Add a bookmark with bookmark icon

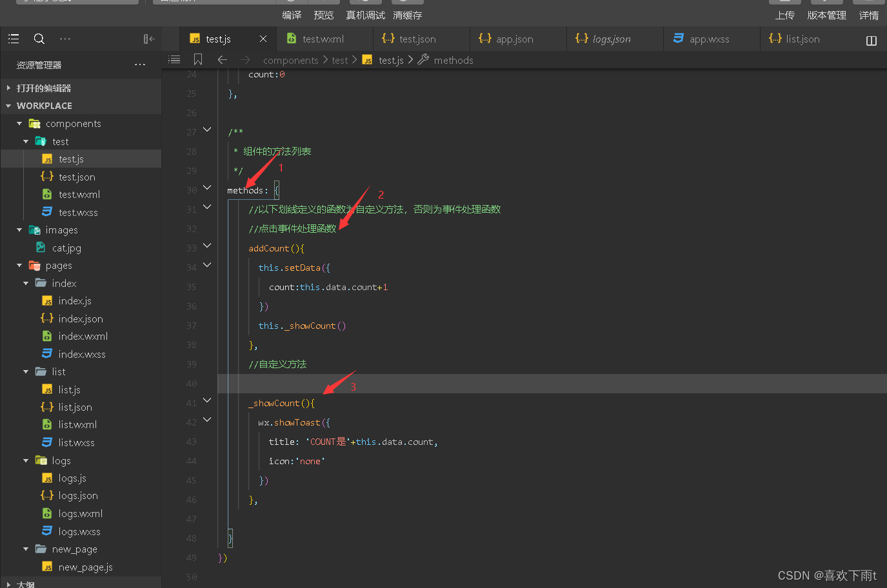pyautogui.click(x=198, y=59)
